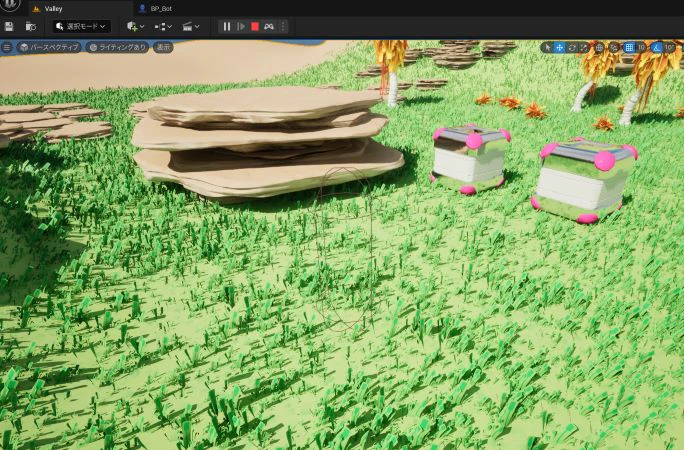Viewport: 684px width, 450px height.
Task: Toggle rotation angle snapping
Action: pos(657,47)
